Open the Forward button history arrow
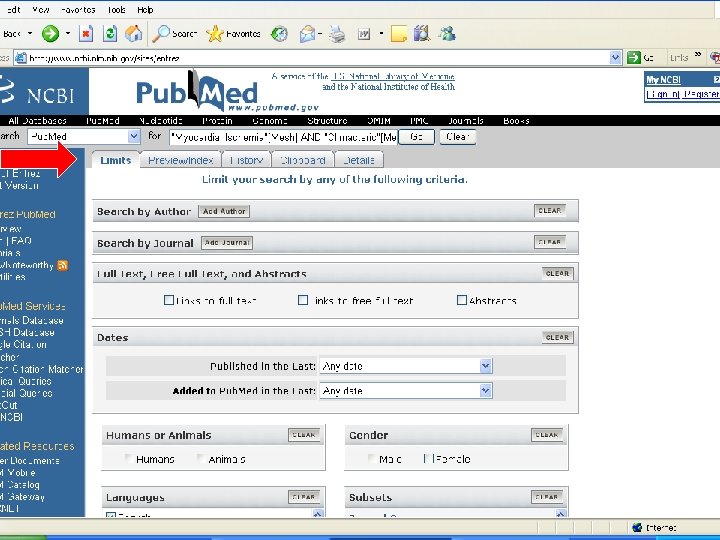Viewport: 720px width, 540px height. (68, 34)
